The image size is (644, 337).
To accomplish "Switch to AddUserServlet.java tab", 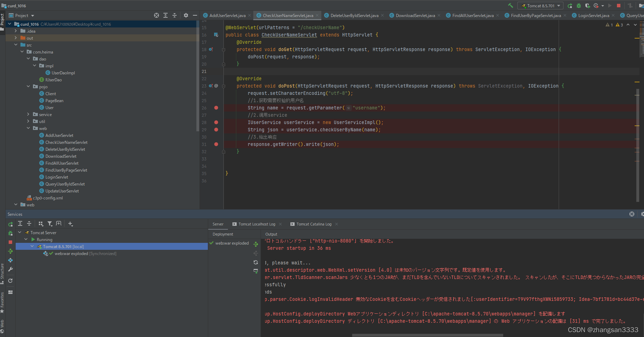I will point(227,15).
